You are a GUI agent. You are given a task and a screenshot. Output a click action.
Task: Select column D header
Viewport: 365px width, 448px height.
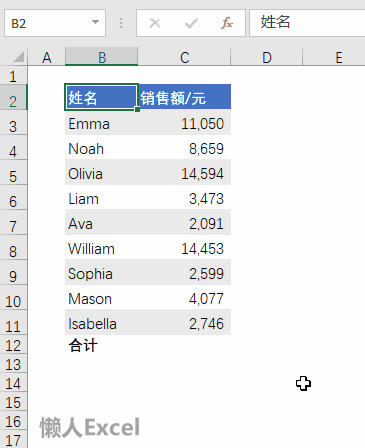click(x=267, y=57)
